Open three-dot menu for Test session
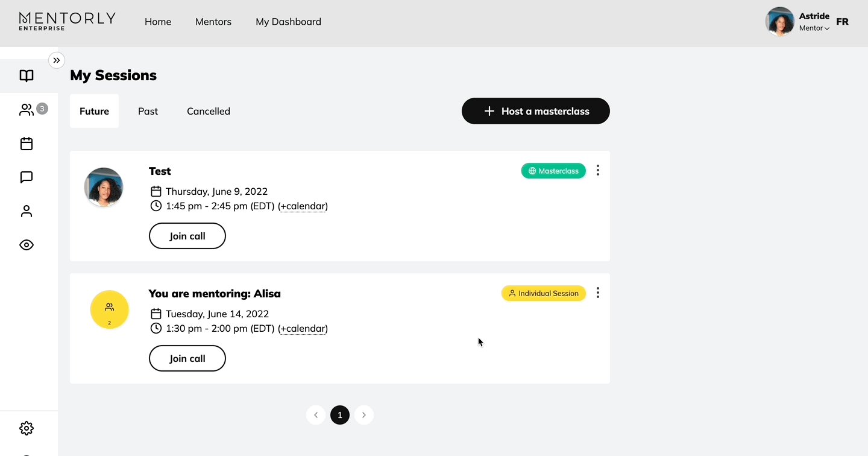Image resolution: width=868 pixels, height=456 pixels. 597,171
